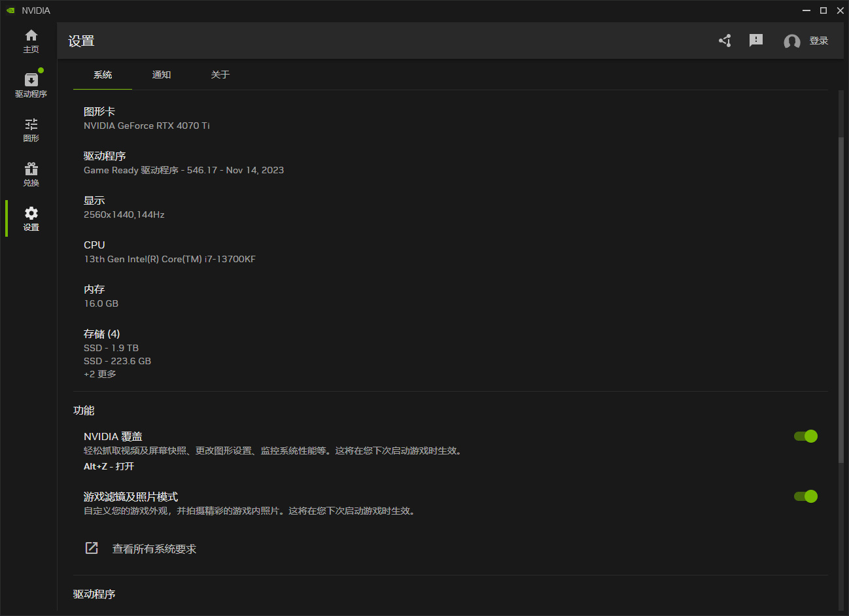Click the 游戏滤镜及照片模式 description text
Viewport: 849px width, 616px height.
[x=251, y=511]
